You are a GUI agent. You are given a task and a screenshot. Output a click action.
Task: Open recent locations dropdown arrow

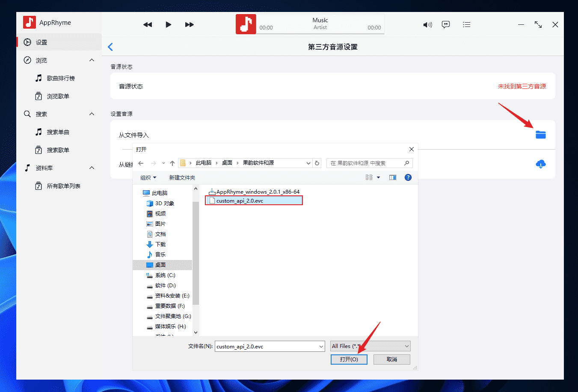pos(163,163)
